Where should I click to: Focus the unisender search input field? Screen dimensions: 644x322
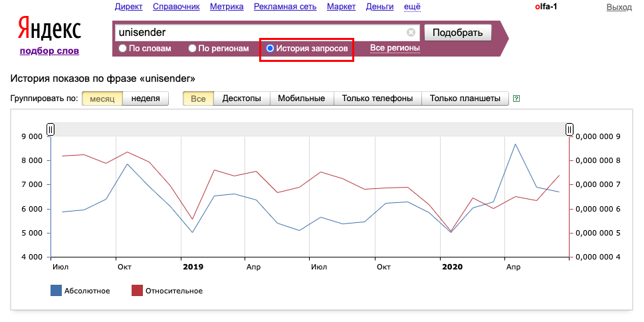[x=261, y=33]
